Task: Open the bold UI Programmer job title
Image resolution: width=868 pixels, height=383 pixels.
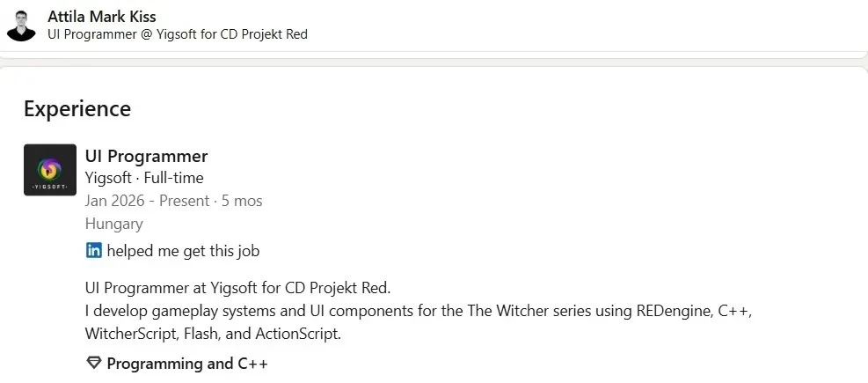Action: (x=146, y=157)
